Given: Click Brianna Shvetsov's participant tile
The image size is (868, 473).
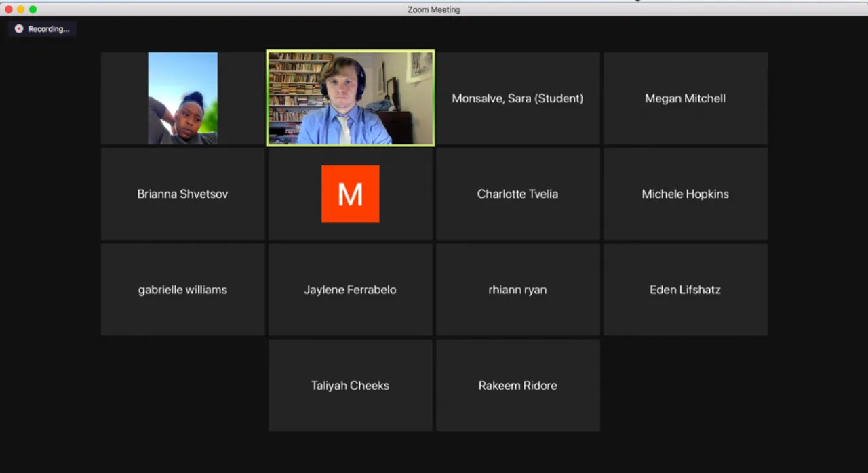Looking at the screenshot, I should click(x=182, y=194).
